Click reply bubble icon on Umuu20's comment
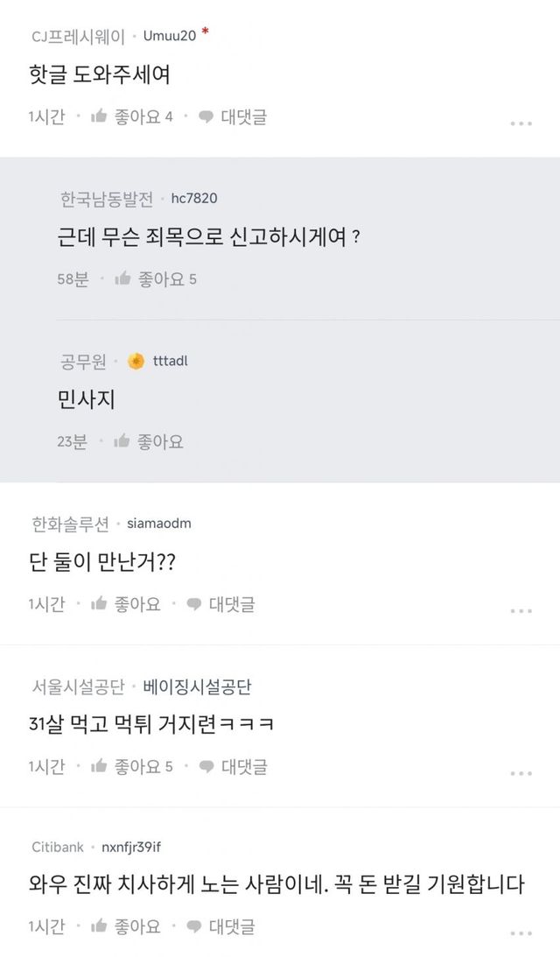 pyautogui.click(x=206, y=116)
